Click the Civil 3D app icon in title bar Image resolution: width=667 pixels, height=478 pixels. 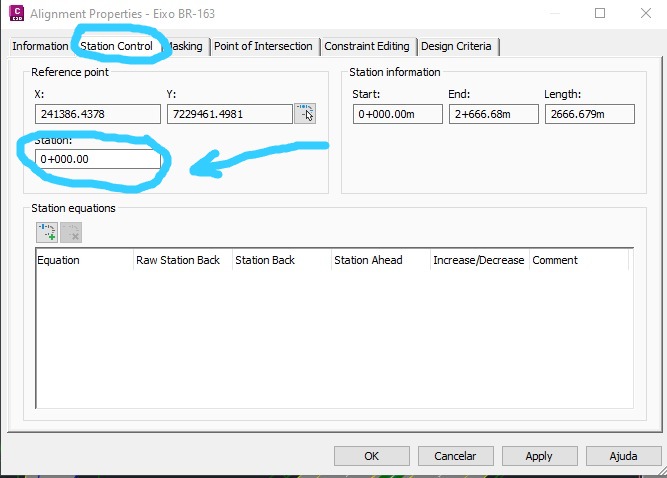14,14
